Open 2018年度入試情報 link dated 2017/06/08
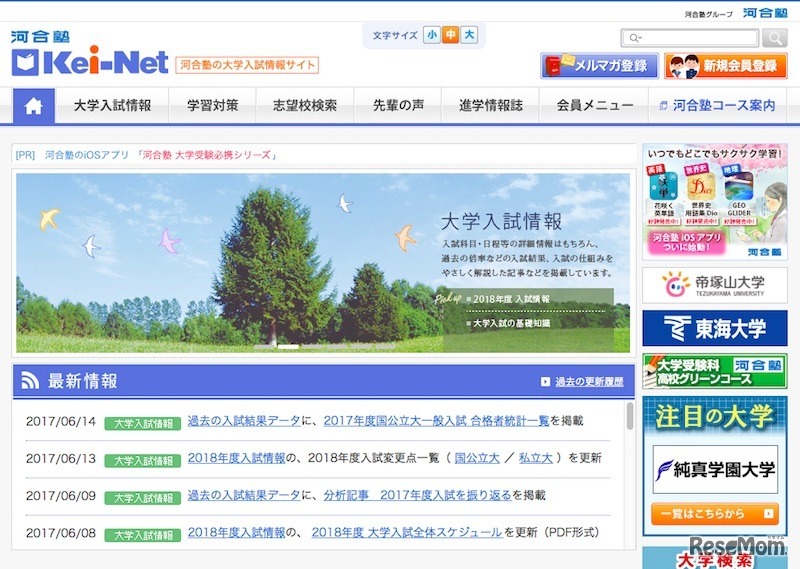The height and width of the screenshot is (569, 800). click(x=236, y=532)
